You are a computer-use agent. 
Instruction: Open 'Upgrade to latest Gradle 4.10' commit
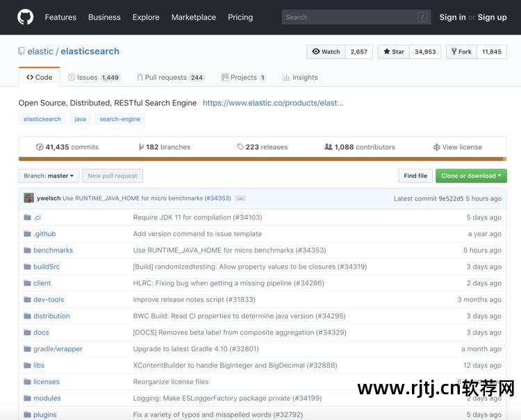coord(196,349)
